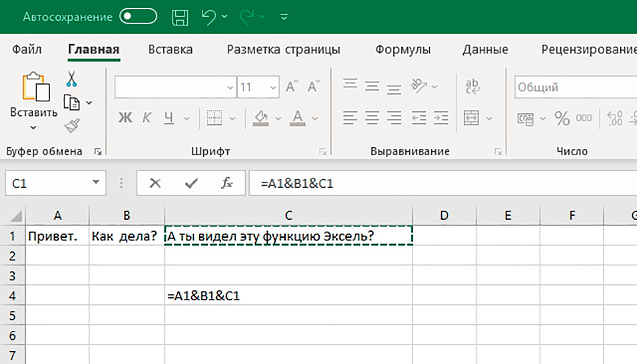Screen dimensions: 637x364
Task: Open Шрифт group dialog launcher
Action: (323, 151)
